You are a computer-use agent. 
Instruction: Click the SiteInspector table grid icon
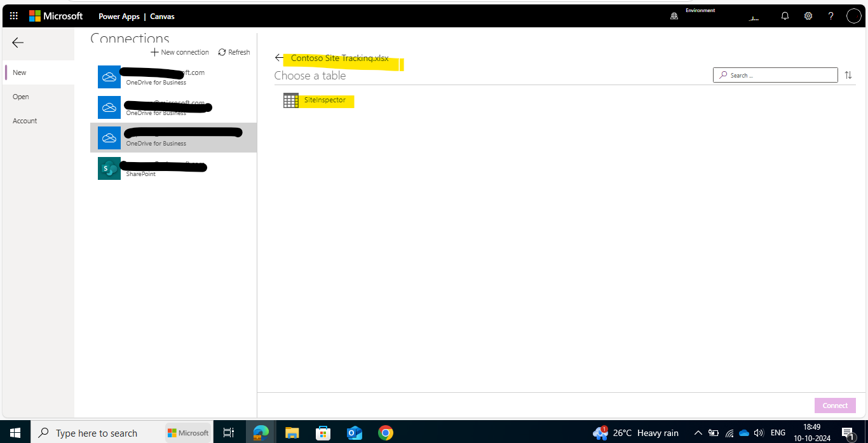pyautogui.click(x=291, y=100)
